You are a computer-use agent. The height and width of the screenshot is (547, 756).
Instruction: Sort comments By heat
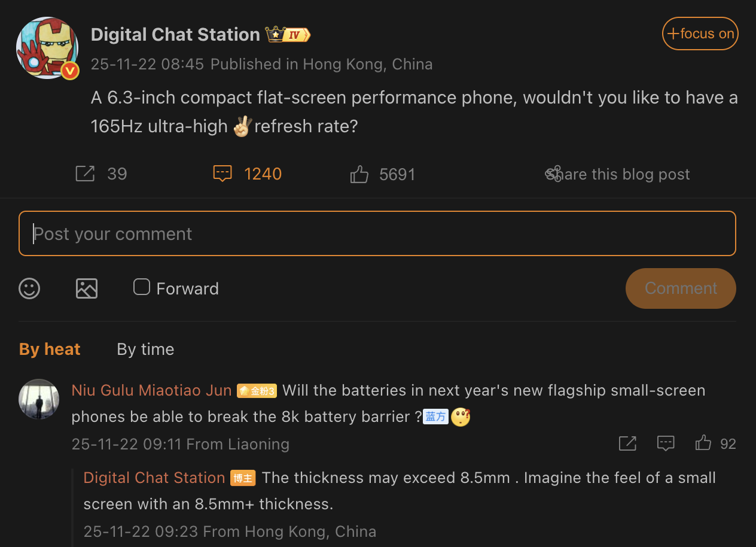[50, 350]
